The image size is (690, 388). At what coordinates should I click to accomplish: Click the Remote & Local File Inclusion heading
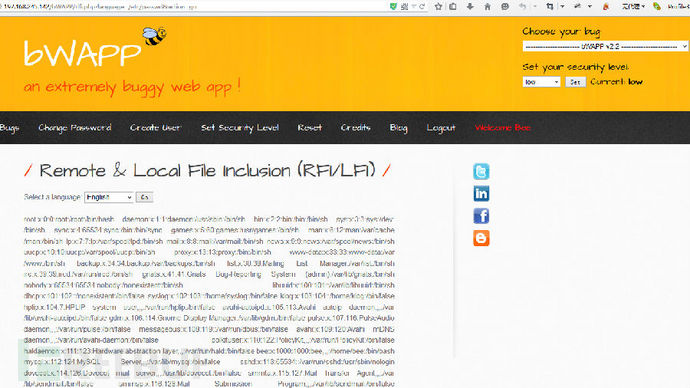click(x=207, y=170)
